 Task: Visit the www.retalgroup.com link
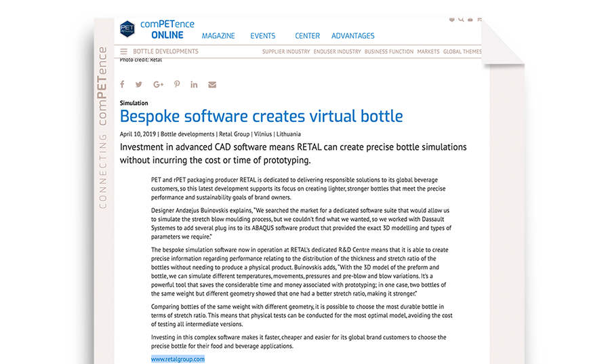[178, 359]
